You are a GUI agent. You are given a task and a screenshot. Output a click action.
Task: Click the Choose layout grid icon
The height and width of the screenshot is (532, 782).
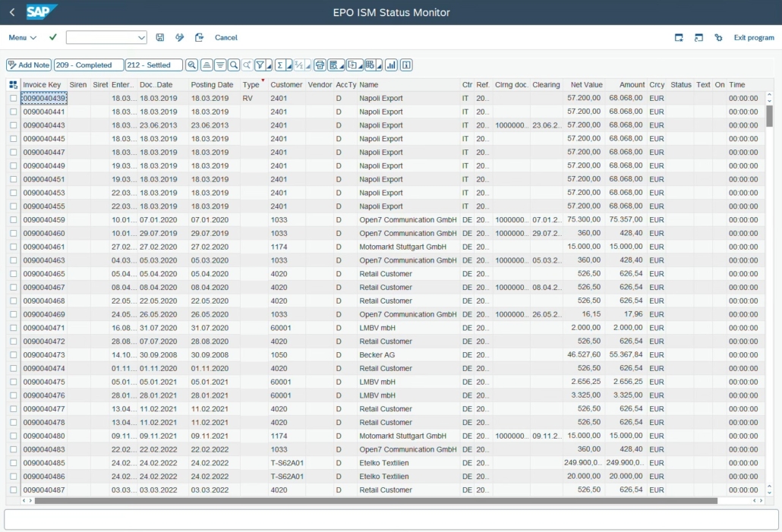[370, 65]
